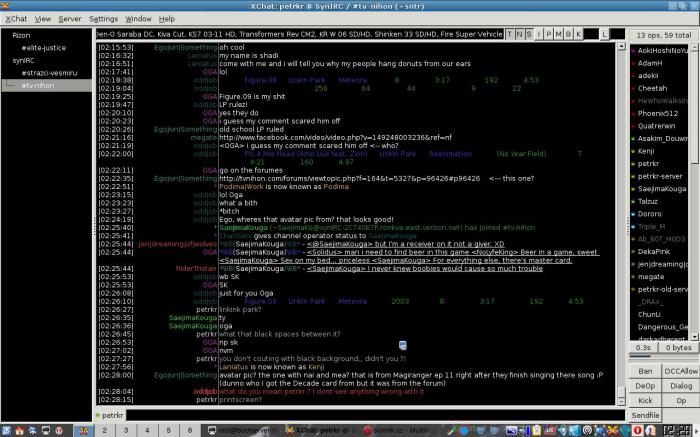This screenshot has height=437, width=700.
Task: Open the XChat petrkr taskbar window entry
Action: pyautogui.click(x=320, y=430)
